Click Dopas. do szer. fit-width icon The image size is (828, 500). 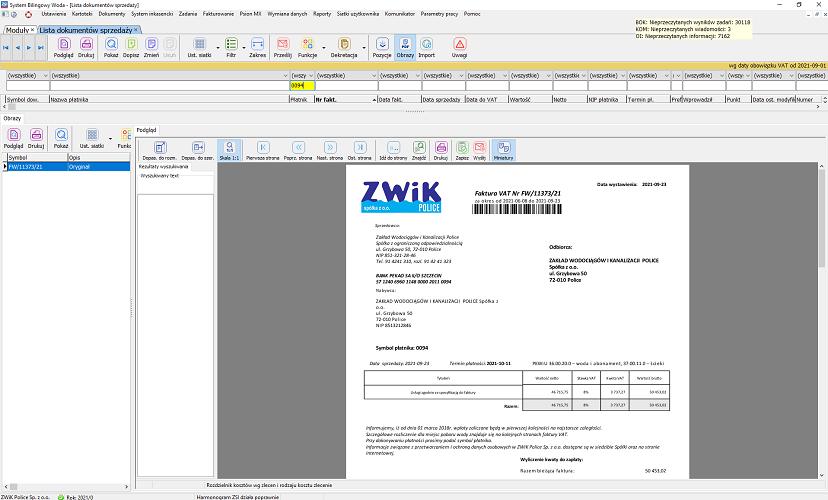tap(198, 148)
